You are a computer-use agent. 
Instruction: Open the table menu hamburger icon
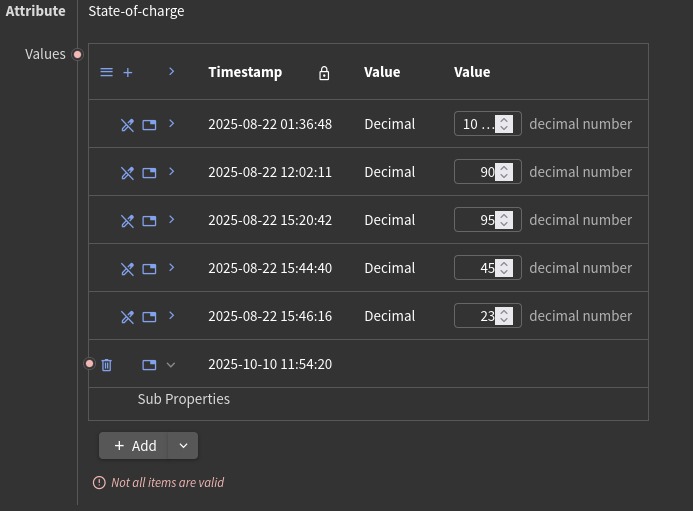(x=107, y=72)
